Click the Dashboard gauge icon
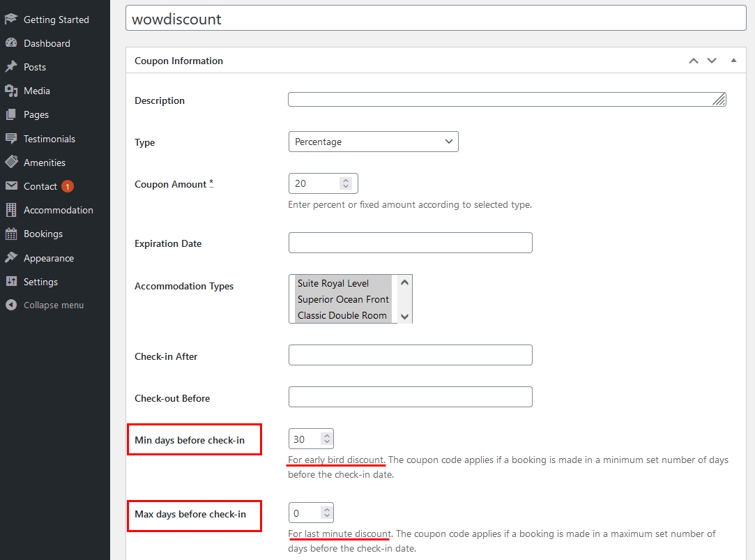Viewport: 755px width, 560px height. (x=12, y=43)
